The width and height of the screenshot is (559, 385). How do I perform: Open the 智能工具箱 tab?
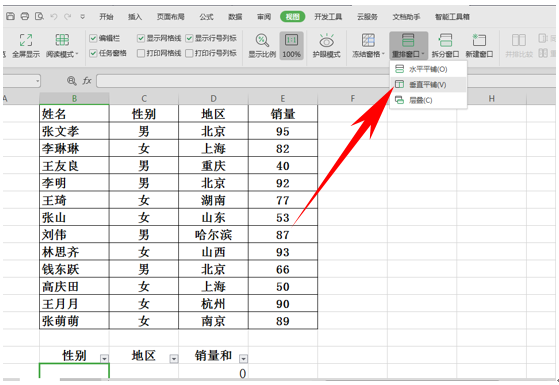point(452,17)
